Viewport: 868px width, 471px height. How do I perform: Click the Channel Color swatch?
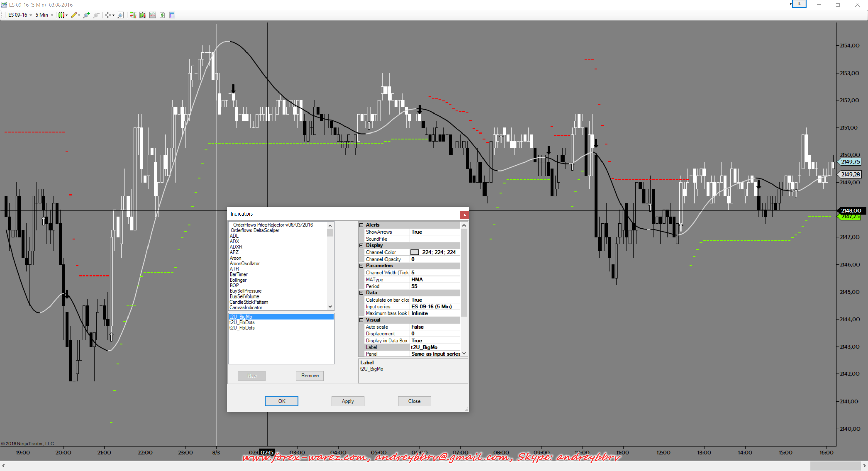414,252
